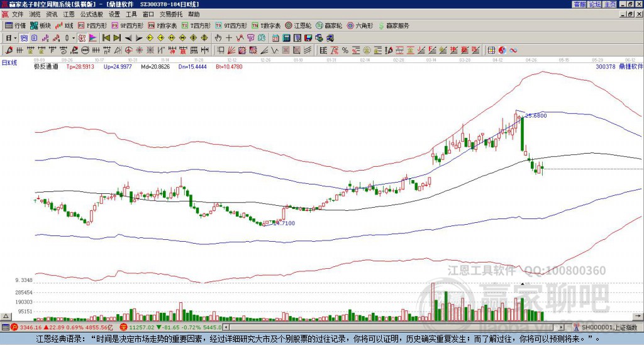644x345 pixels.
Task: Click the infinity loop icon
Action: pyautogui.click(x=513, y=50)
